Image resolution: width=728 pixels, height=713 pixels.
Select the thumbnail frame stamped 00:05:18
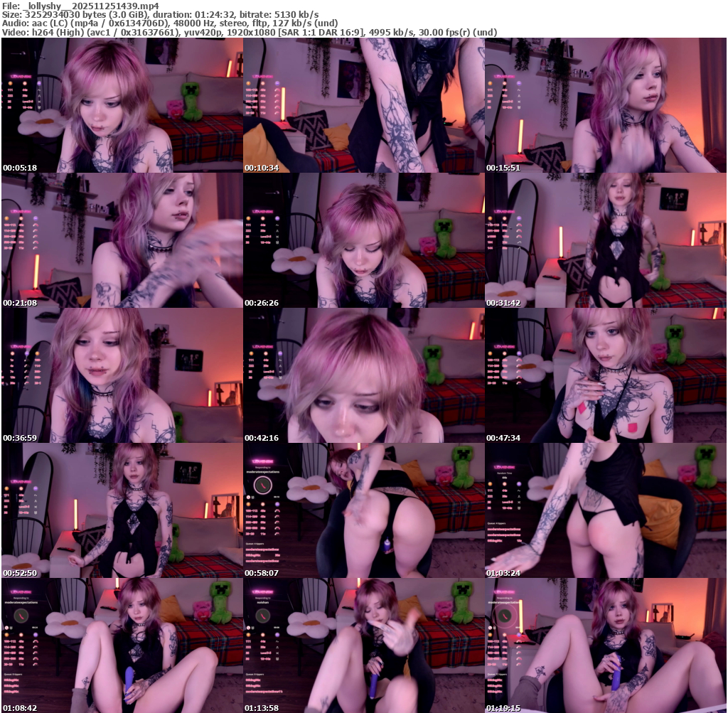(x=122, y=105)
